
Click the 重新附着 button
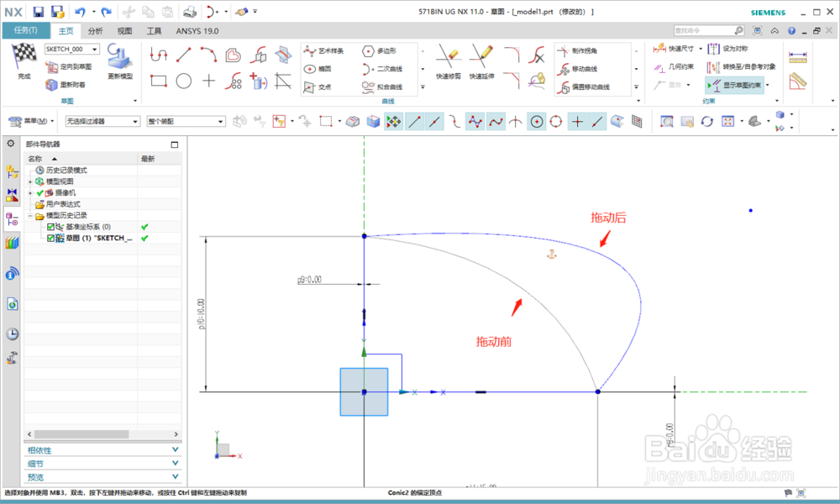click(66, 85)
